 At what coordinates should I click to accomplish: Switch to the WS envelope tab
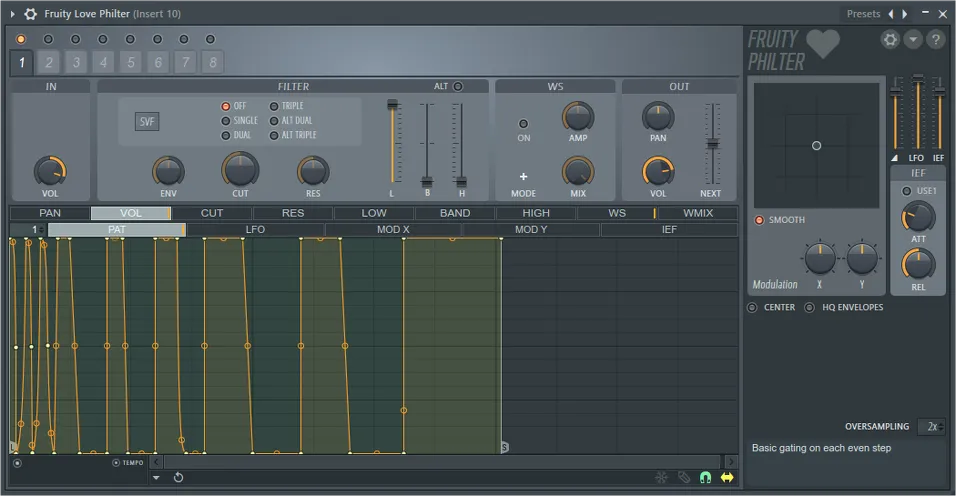coord(617,213)
